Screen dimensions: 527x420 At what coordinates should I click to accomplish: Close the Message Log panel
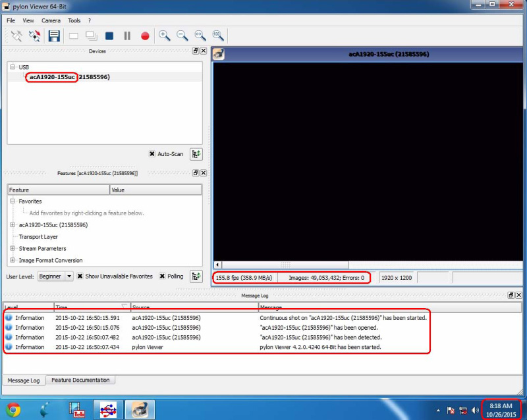click(518, 295)
